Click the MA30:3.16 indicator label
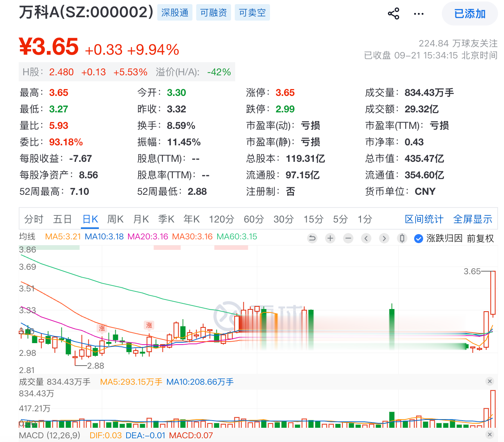The height and width of the screenshot is (442, 504). click(x=192, y=237)
